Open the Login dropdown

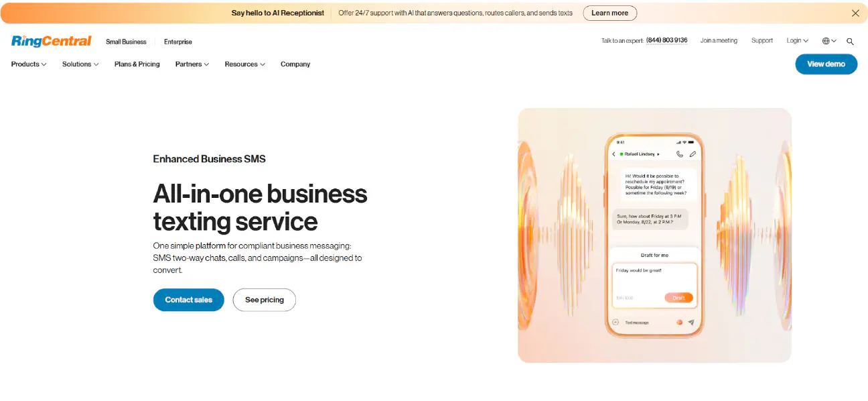coord(797,41)
